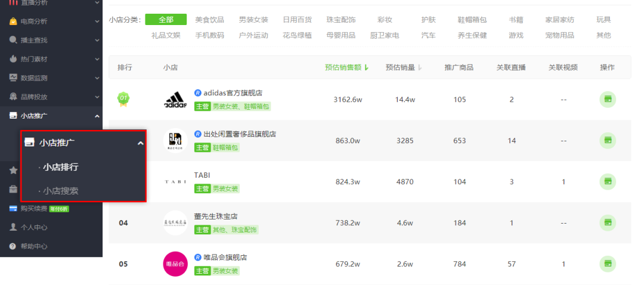Open the 小店搜索 submenu item

[x=61, y=191]
